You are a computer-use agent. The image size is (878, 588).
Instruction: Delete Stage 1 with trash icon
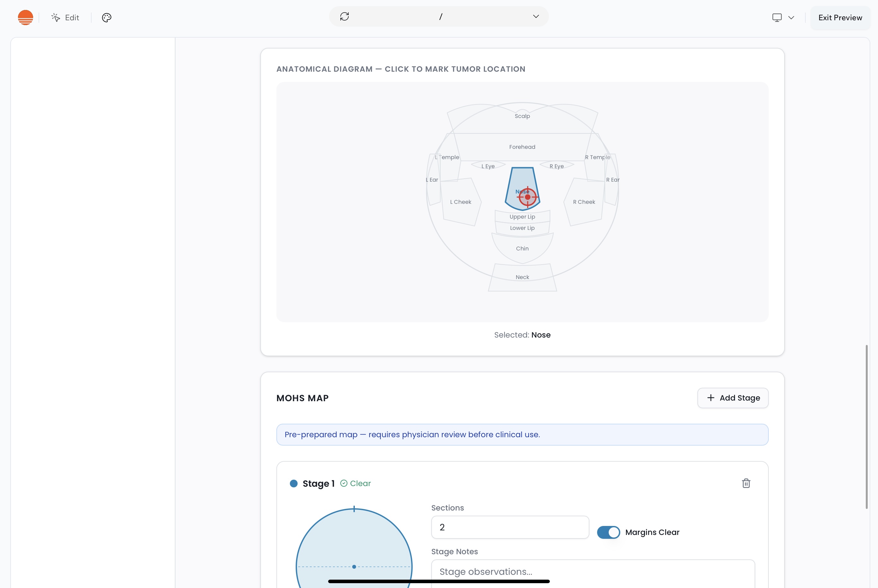coord(746,483)
